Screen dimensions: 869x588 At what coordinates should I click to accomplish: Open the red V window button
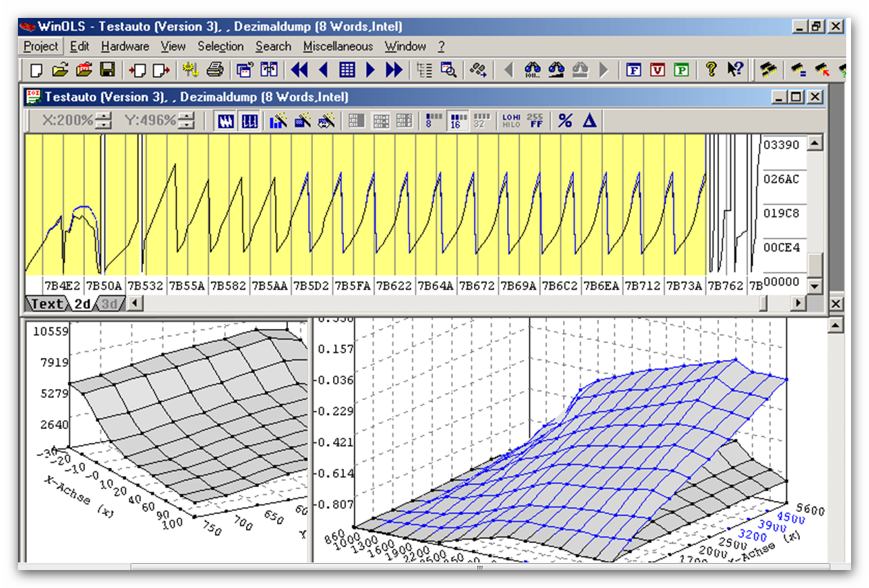pyautogui.click(x=658, y=70)
